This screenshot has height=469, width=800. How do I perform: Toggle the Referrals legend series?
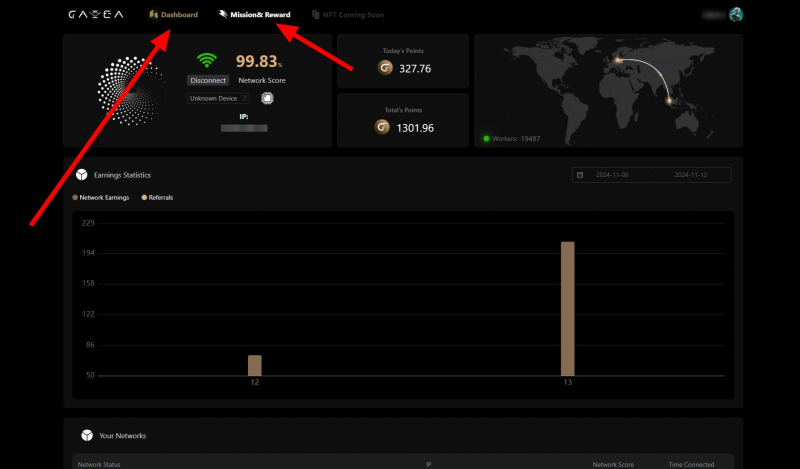[157, 198]
